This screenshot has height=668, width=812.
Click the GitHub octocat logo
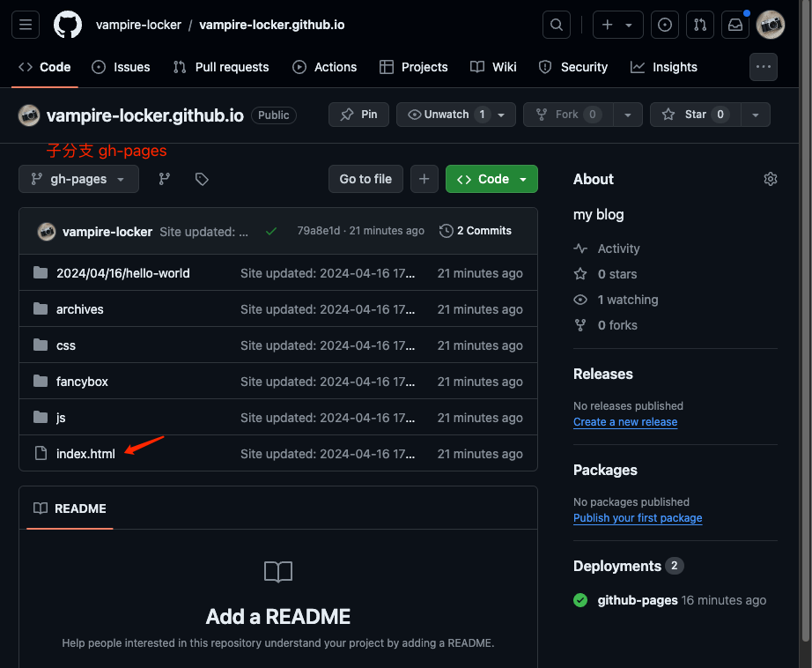point(68,25)
